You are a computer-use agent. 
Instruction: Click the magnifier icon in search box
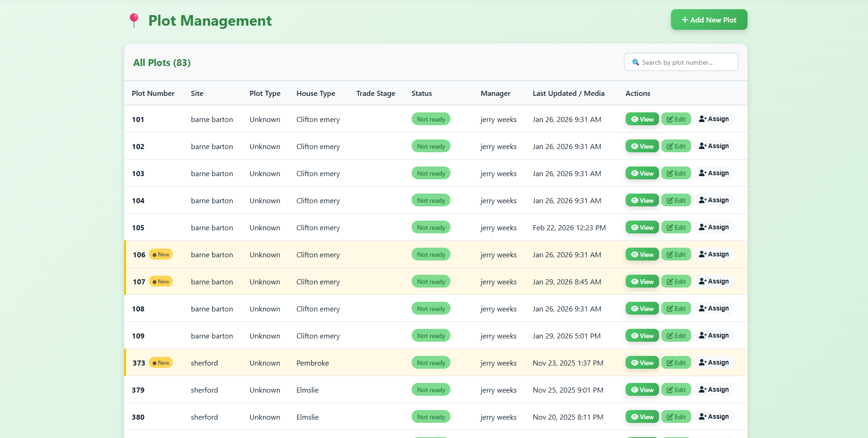click(636, 62)
